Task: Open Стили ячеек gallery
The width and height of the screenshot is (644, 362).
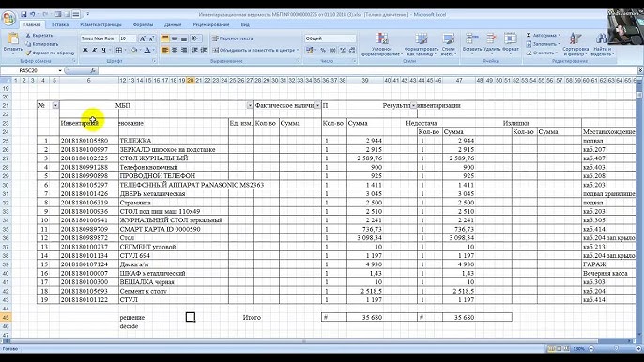Action: (449, 44)
